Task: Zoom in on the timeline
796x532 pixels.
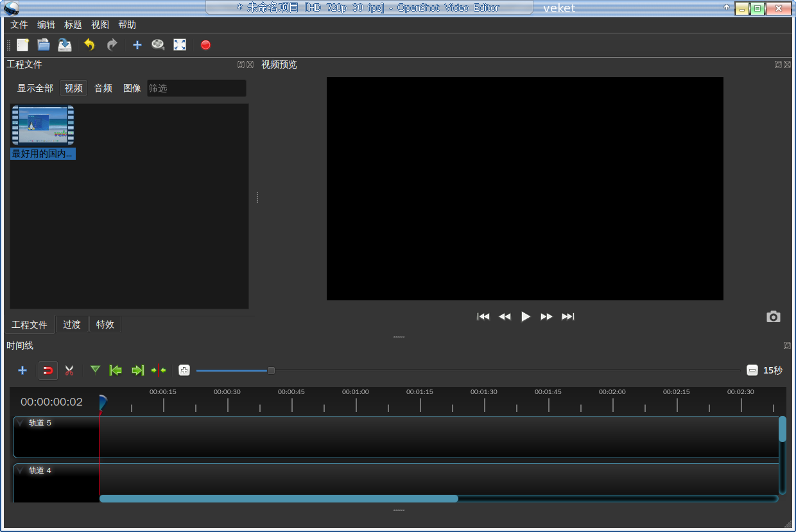Action: click(184, 370)
